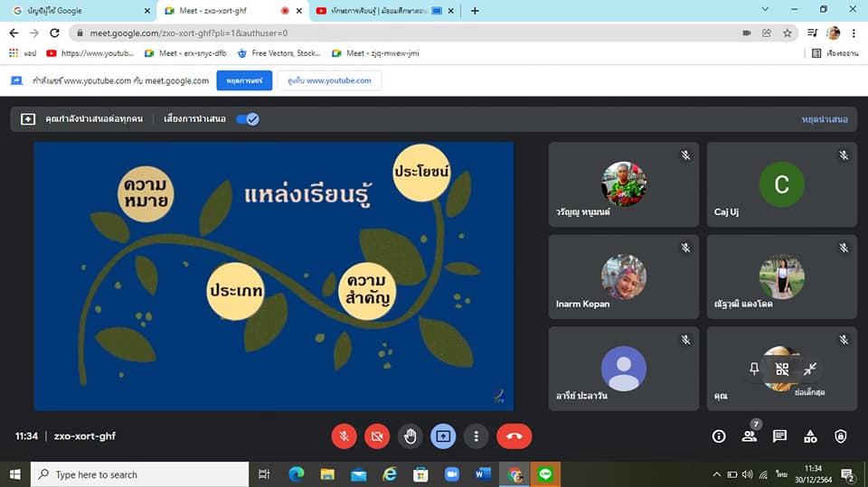Click stop presenting link at right

click(x=824, y=119)
